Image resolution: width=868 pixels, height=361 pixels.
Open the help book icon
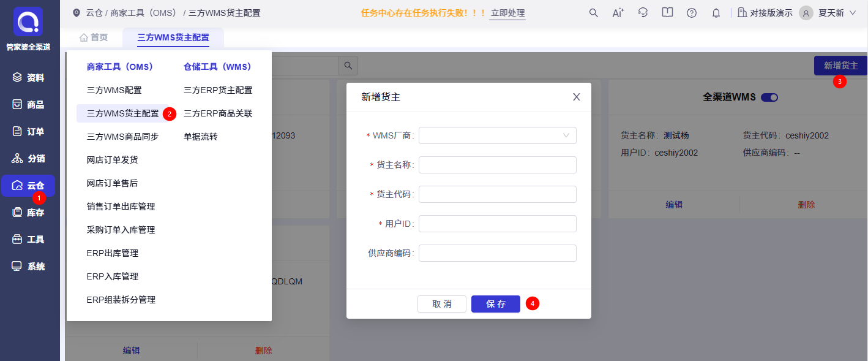(x=667, y=12)
